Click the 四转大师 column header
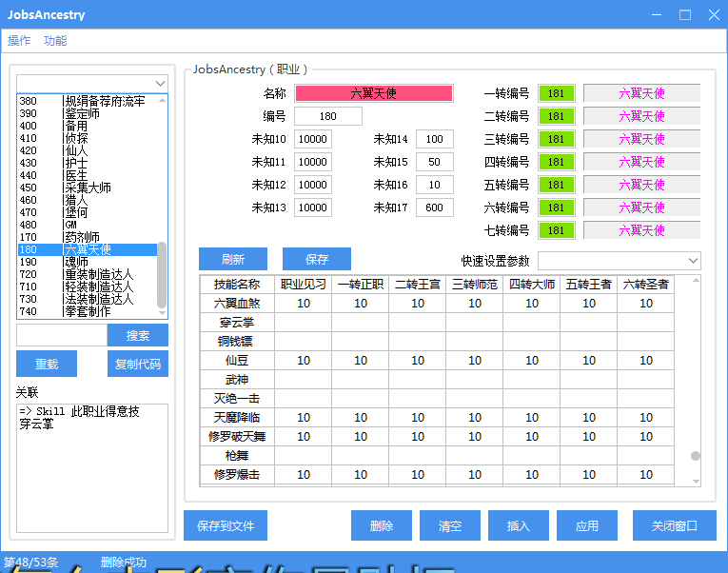This screenshot has width=728, height=573. pos(532,285)
